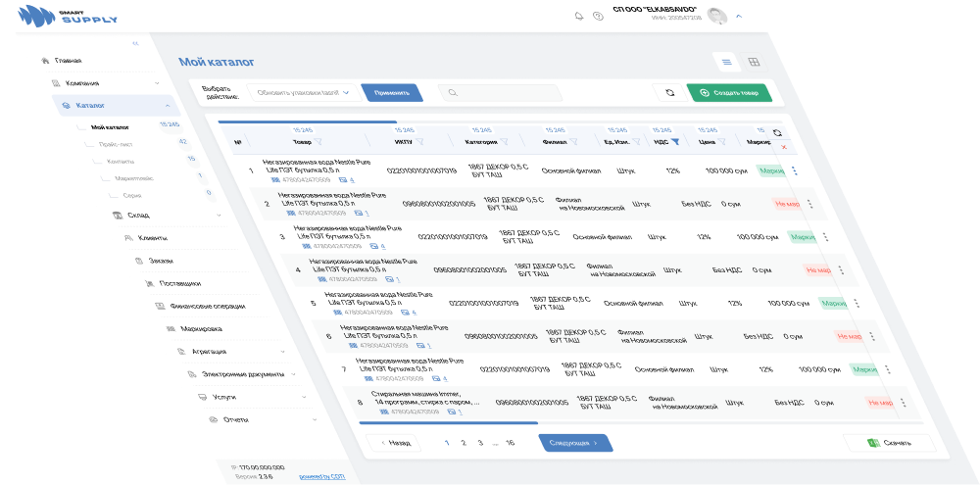Image resolution: width=980 pixels, height=485 pixels.
Task: Open three-dot menu for row 8
Action: [x=903, y=403]
